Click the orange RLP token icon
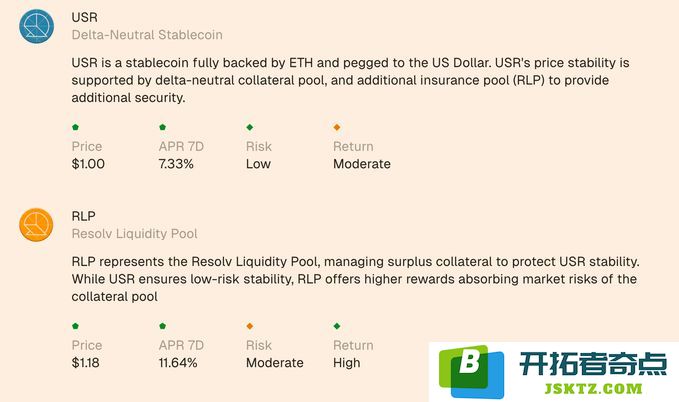Screen dimensions: 679x402 coord(36,225)
